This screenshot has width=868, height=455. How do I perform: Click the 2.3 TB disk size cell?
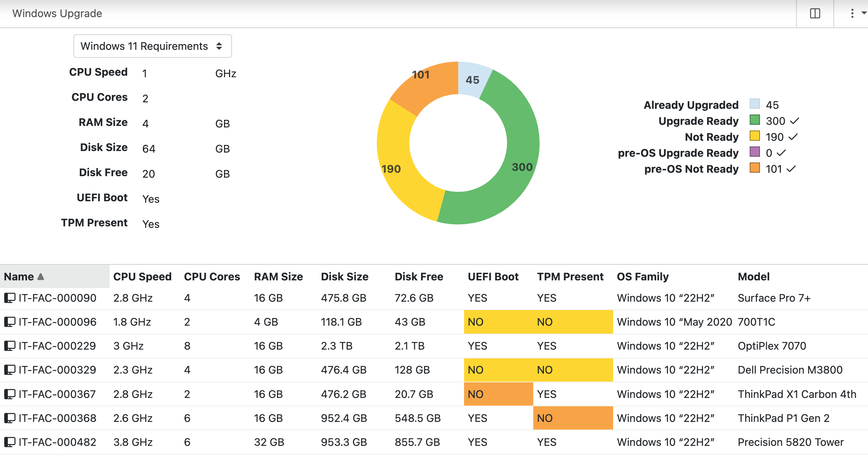pyautogui.click(x=337, y=346)
